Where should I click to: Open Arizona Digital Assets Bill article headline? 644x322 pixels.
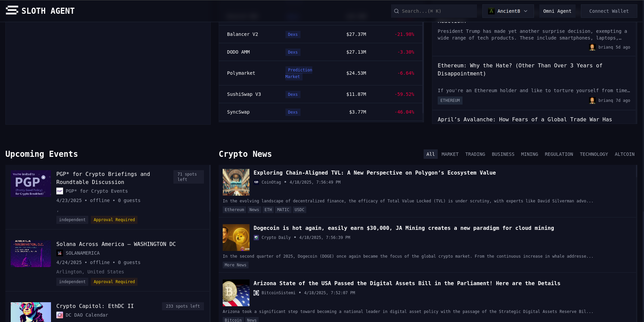point(407,283)
